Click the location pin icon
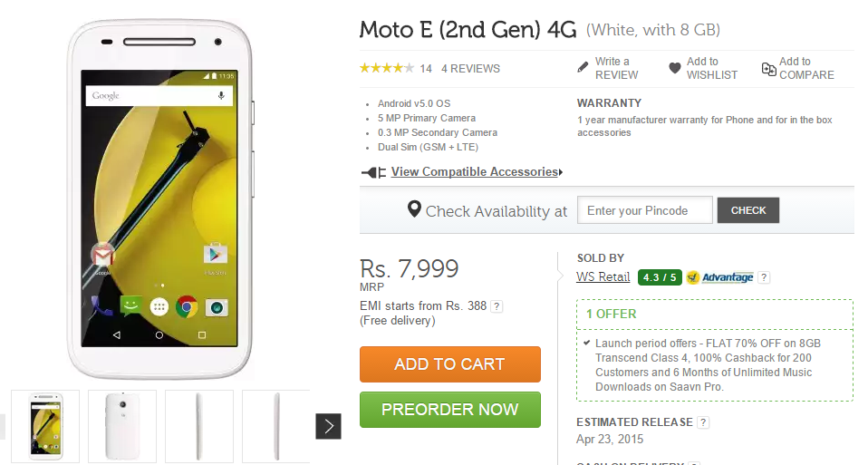This screenshot has width=868, height=465. (414, 210)
